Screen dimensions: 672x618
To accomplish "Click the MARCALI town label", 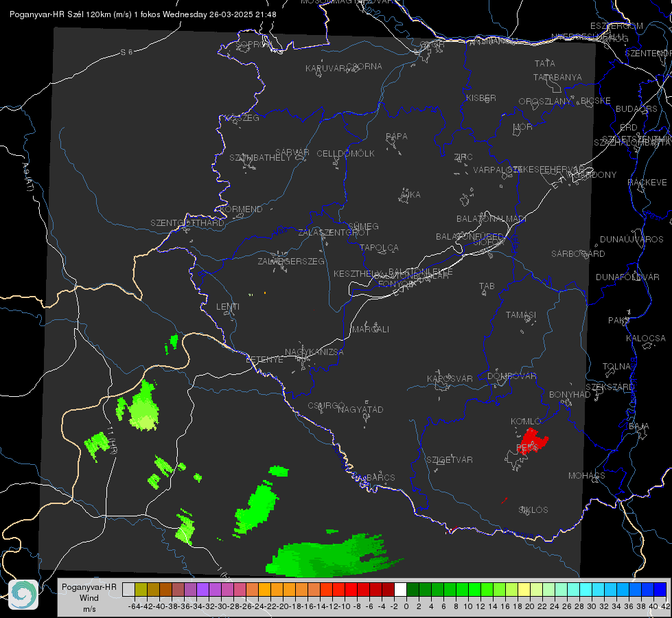I will click(371, 330).
